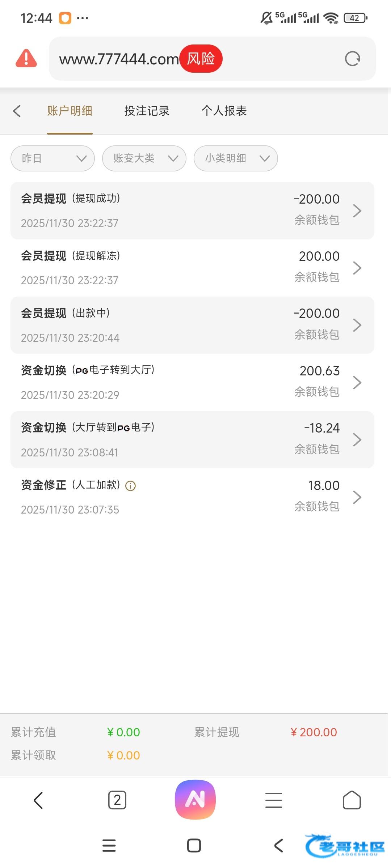Tap the info icon beside 人工加款

pyautogui.click(x=130, y=486)
